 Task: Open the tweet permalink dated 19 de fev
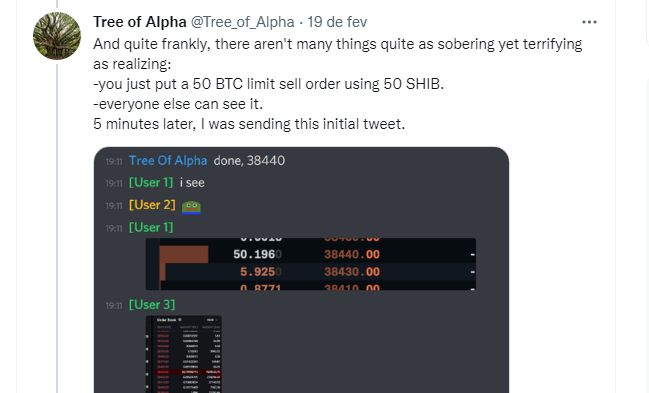pyautogui.click(x=337, y=22)
